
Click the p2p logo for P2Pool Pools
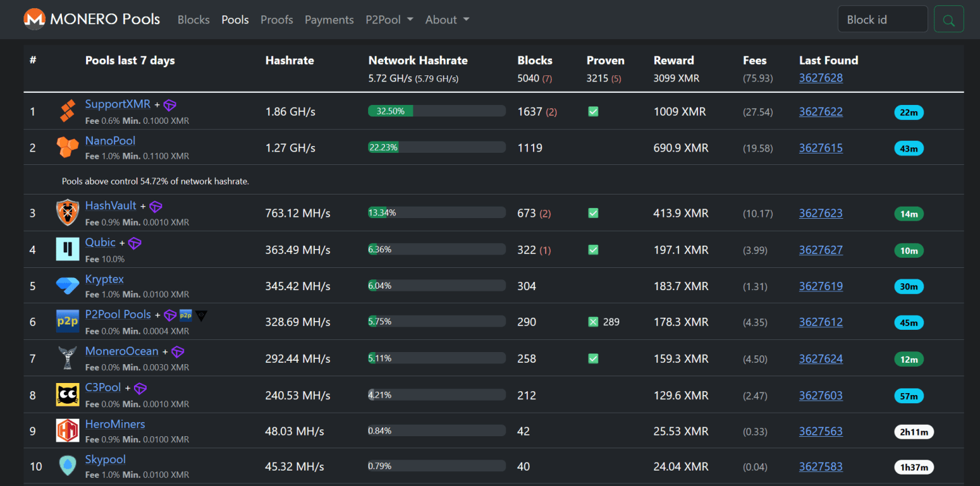(x=68, y=322)
